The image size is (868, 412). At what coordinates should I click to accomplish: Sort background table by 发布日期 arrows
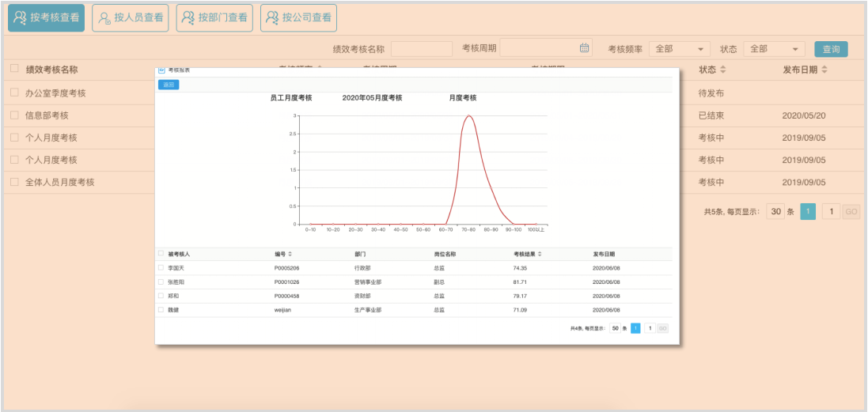pos(824,70)
